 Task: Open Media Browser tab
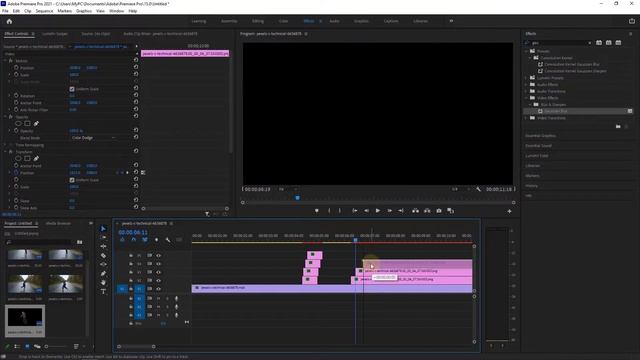(58, 224)
